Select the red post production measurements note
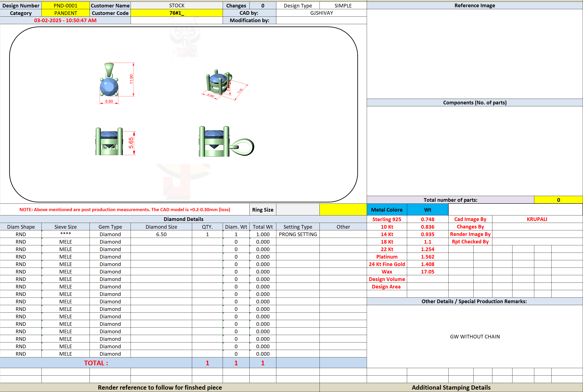Image resolution: width=583 pixels, height=392 pixels. [125, 210]
